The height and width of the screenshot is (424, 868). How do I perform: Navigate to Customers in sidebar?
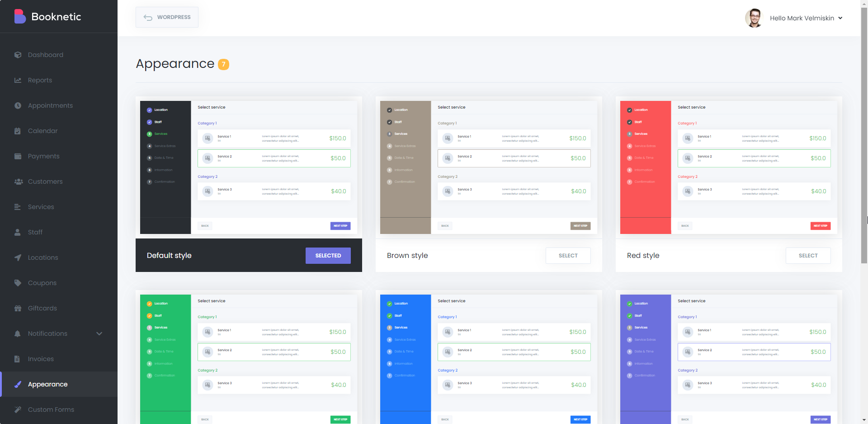coord(59,181)
